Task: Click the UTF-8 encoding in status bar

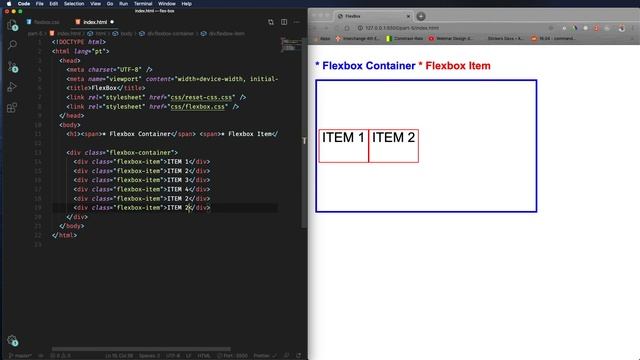Action: click(173, 356)
